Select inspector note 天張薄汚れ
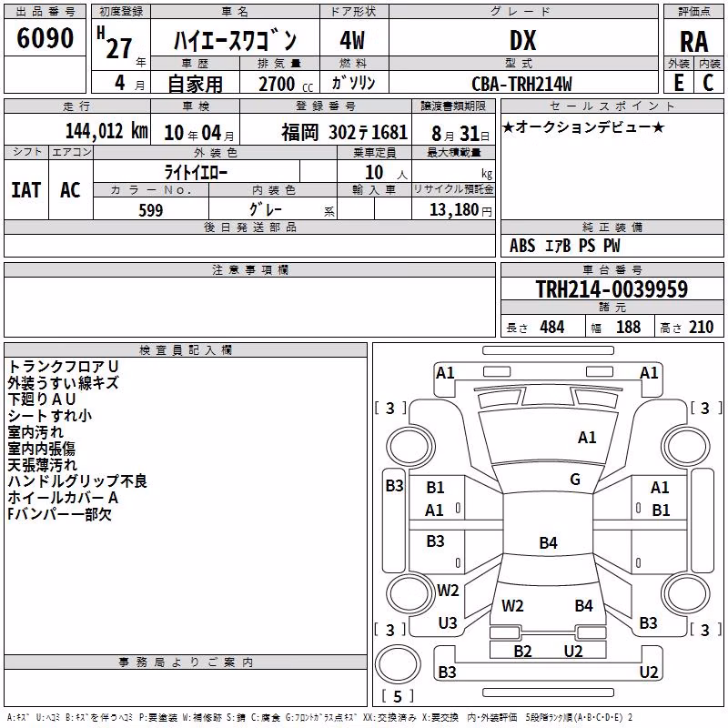The width and height of the screenshot is (728, 728). coord(42,464)
